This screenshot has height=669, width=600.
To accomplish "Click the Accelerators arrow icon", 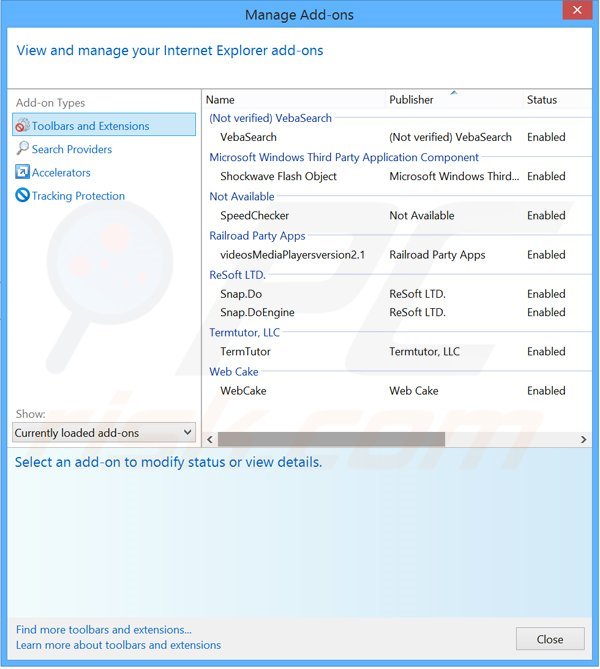I will pos(22,172).
